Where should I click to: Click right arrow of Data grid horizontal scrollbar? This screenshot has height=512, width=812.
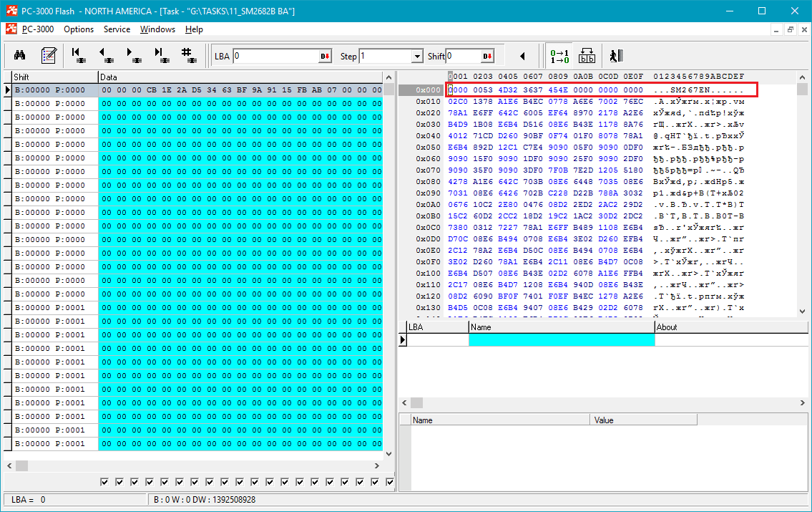(x=376, y=466)
